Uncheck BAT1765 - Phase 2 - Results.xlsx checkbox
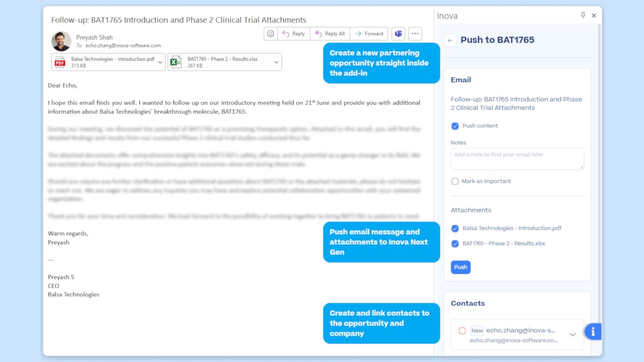The image size is (644, 362). pos(455,244)
